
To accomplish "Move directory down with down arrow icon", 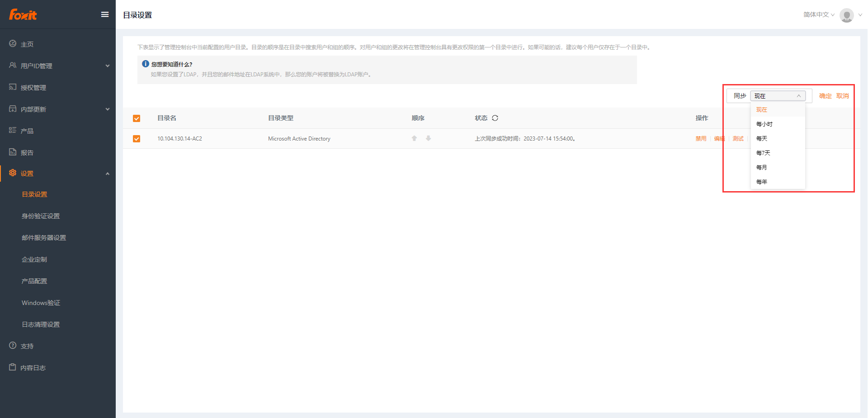I will point(428,138).
